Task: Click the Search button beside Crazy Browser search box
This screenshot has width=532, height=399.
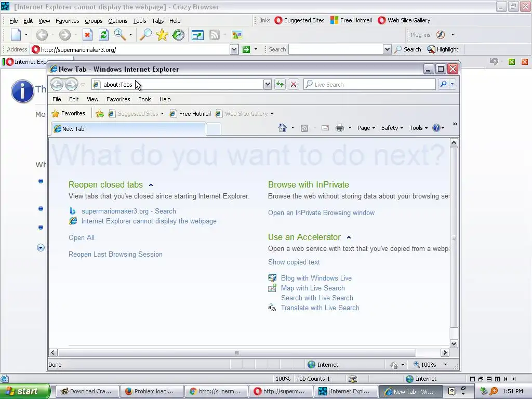Action: (408, 49)
